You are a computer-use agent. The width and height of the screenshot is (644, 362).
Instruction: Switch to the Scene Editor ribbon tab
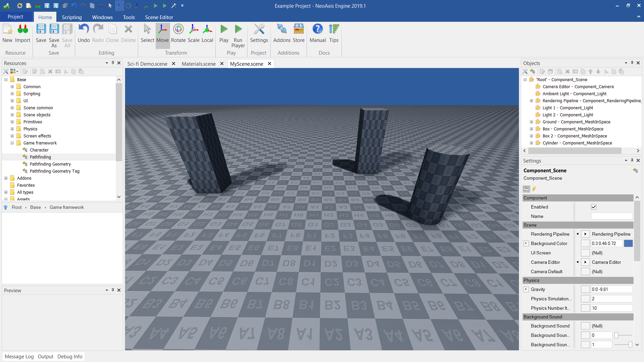click(x=159, y=17)
